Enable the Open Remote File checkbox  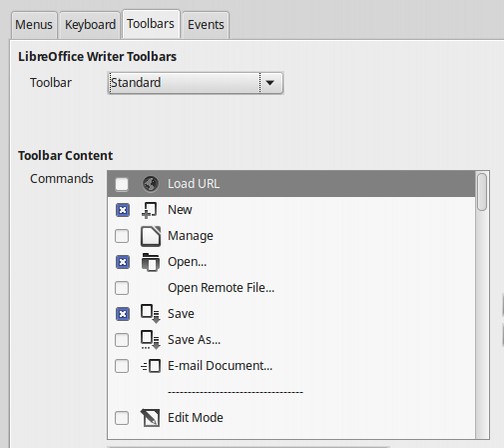point(122,288)
